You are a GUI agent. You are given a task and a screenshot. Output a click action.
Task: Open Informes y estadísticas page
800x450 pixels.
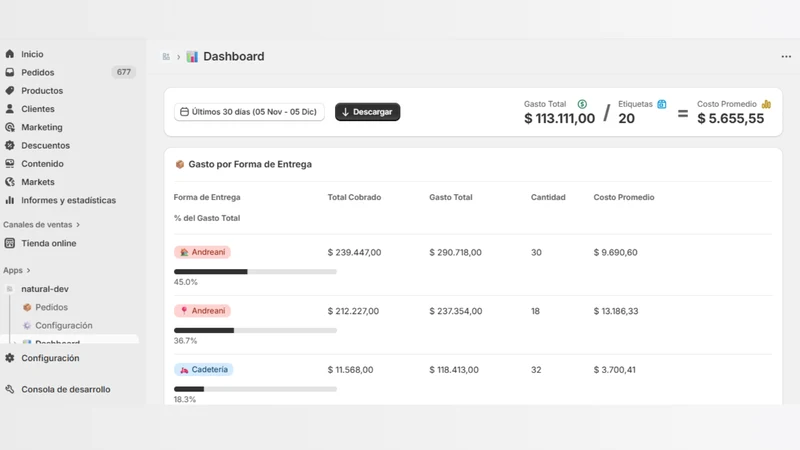68,200
